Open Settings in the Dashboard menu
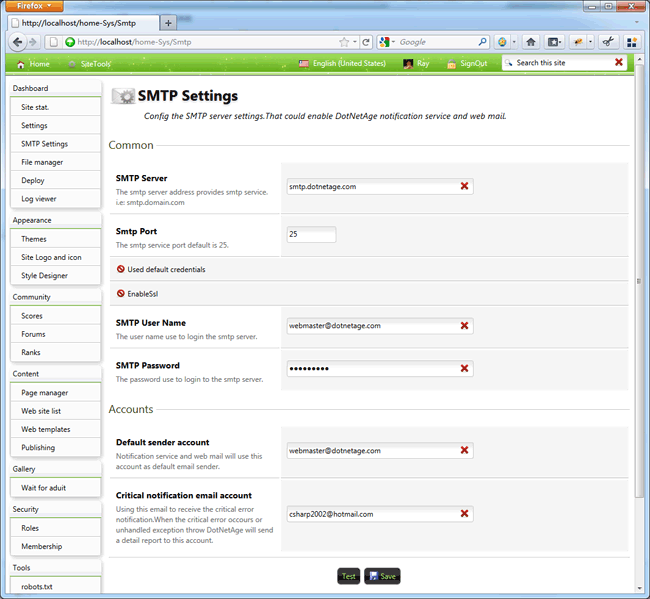 [56, 125]
